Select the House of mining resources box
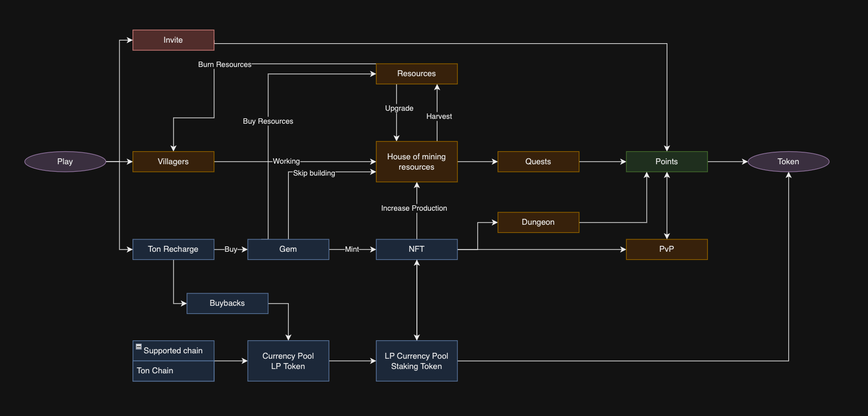This screenshot has width=868, height=416. (416, 162)
